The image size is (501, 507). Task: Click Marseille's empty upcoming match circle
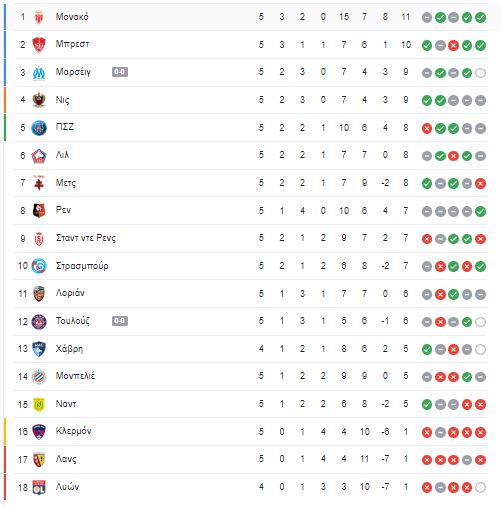click(x=480, y=73)
